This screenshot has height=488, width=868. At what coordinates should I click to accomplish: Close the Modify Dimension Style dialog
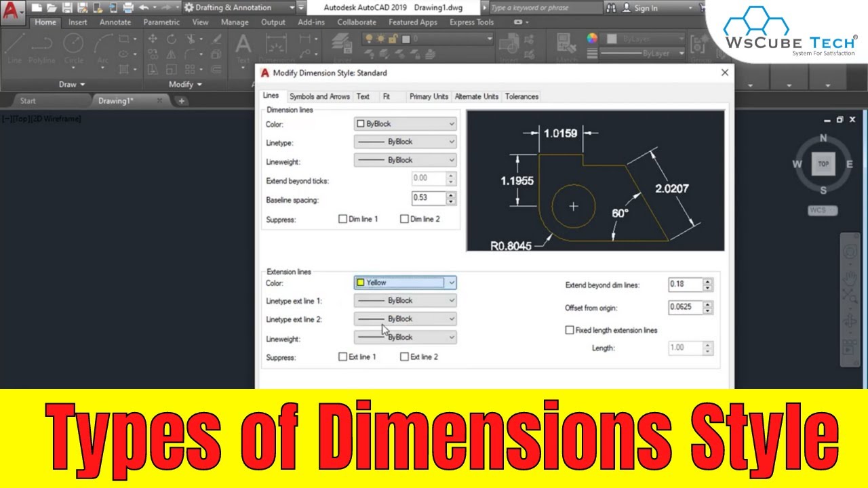pyautogui.click(x=724, y=73)
